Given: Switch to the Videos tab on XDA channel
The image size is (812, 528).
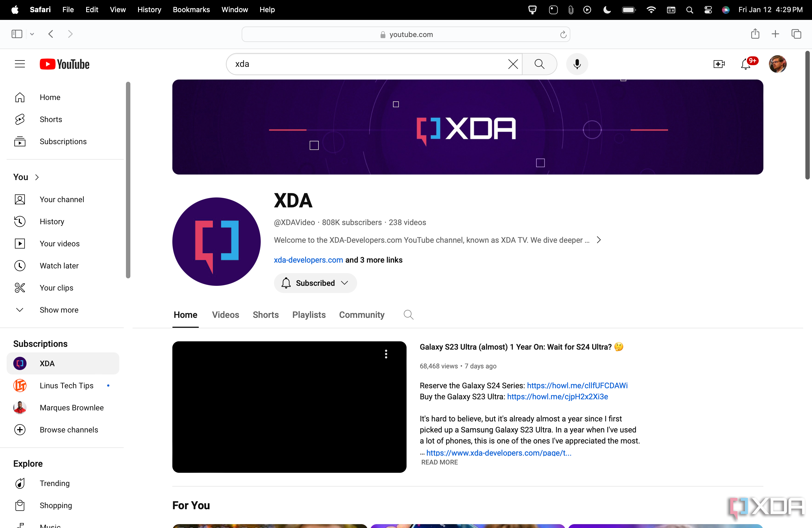Looking at the screenshot, I should [225, 314].
